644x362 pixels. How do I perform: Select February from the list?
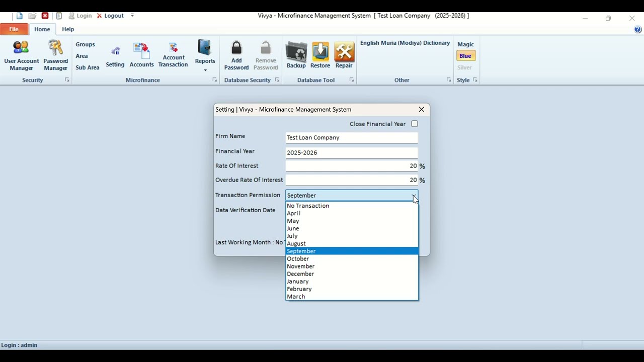[x=352, y=289]
